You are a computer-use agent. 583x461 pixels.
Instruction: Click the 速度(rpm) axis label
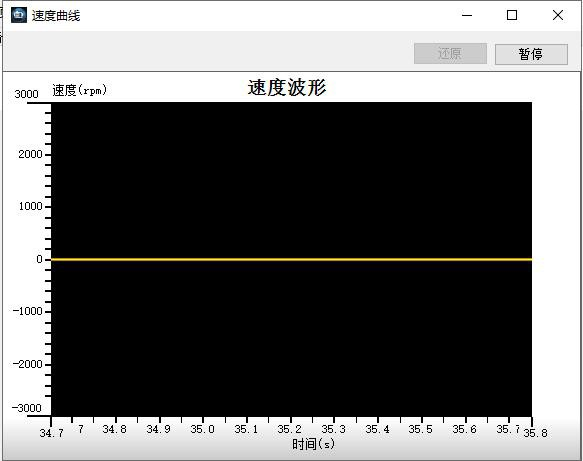coord(80,90)
